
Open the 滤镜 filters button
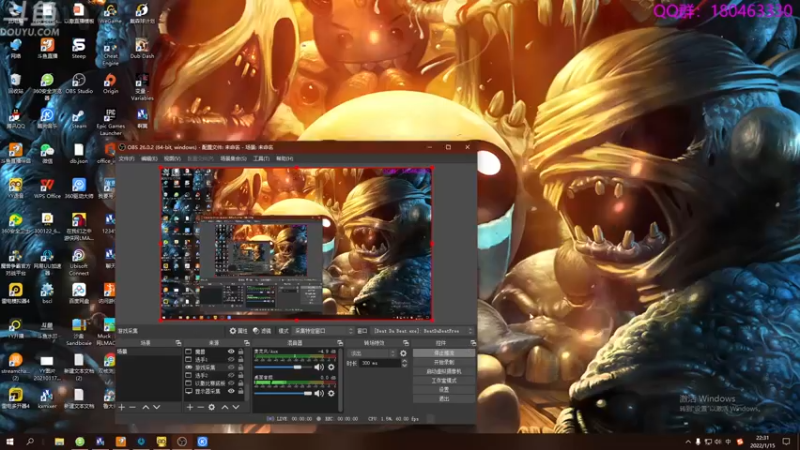pos(262,331)
